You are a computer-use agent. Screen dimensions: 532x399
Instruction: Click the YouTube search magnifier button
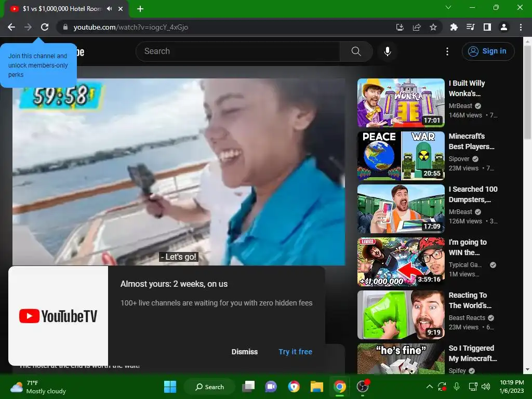356,51
